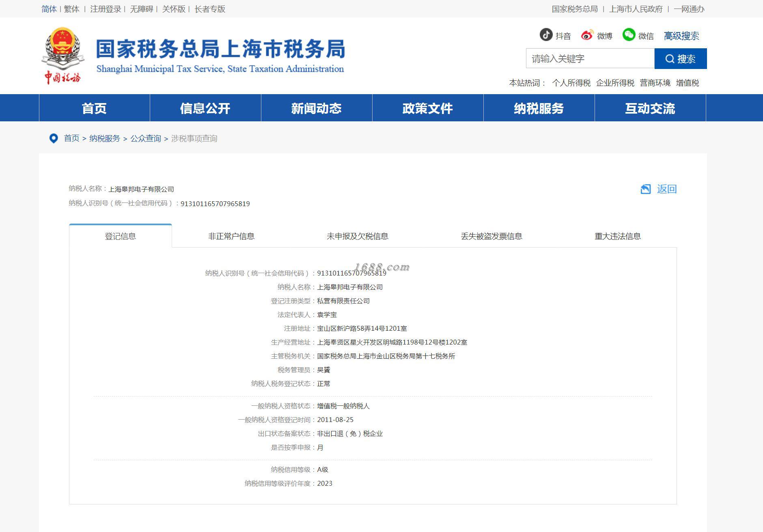Switch to 非正常户信息 tab
This screenshot has width=763, height=532.
click(231, 236)
